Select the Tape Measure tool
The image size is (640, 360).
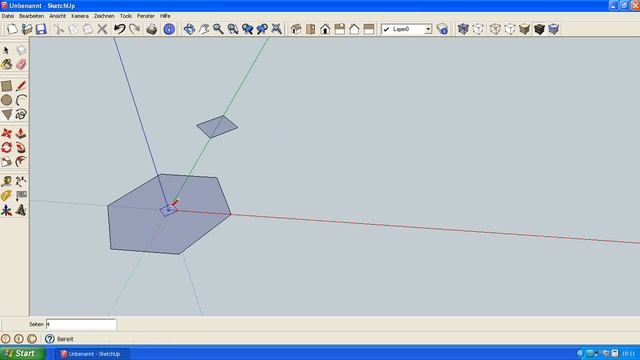point(6,182)
